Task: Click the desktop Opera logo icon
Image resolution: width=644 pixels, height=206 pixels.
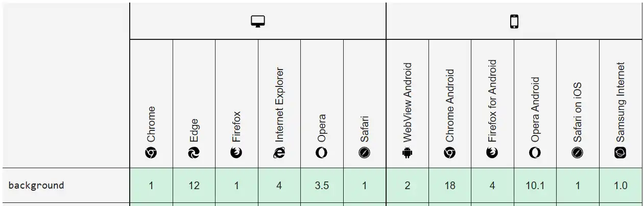Action: pos(322,152)
